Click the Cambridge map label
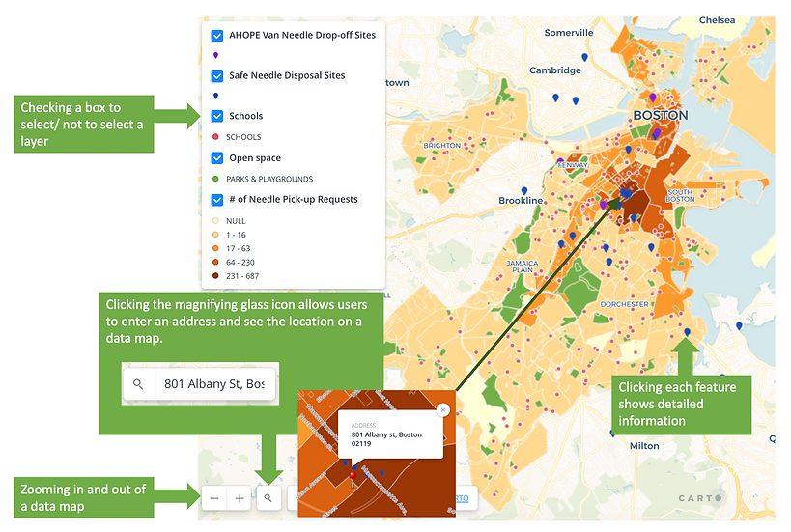Viewport: 791px width, 532px height. pos(555,70)
